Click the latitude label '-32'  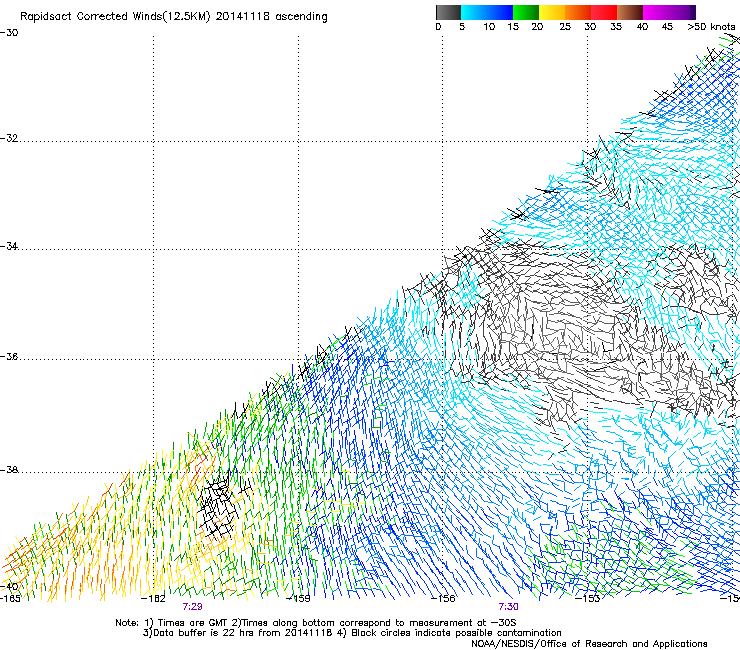point(9,138)
